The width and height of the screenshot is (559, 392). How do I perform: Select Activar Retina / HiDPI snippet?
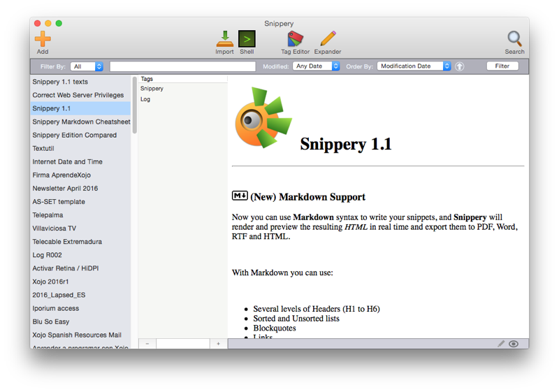point(80,268)
